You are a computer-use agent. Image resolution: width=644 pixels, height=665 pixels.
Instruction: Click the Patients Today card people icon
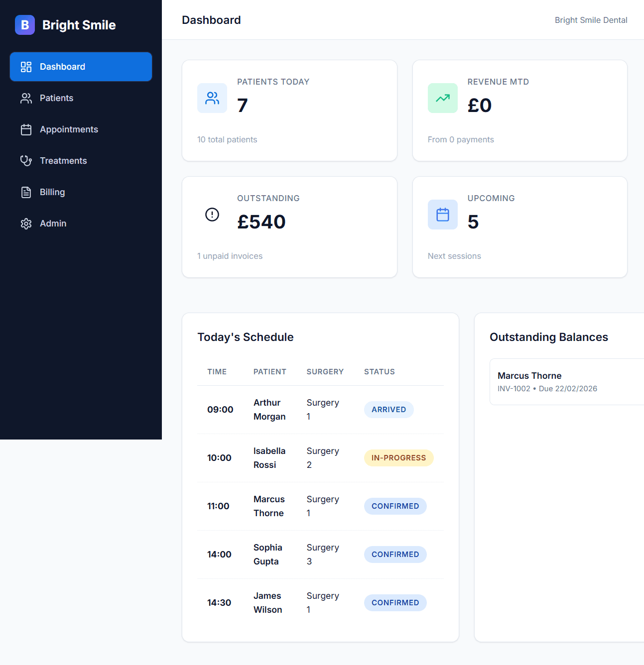point(212,98)
